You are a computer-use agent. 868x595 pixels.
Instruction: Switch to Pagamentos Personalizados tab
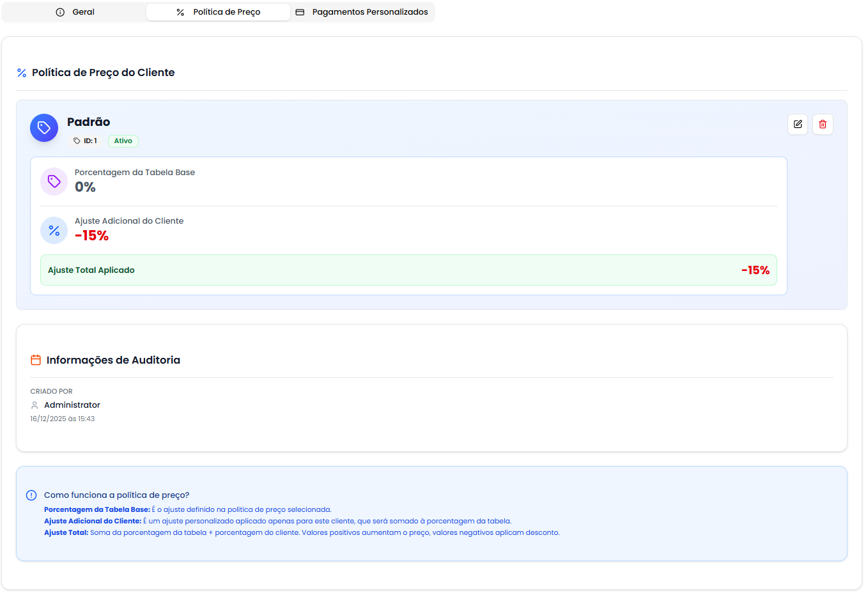tap(362, 12)
